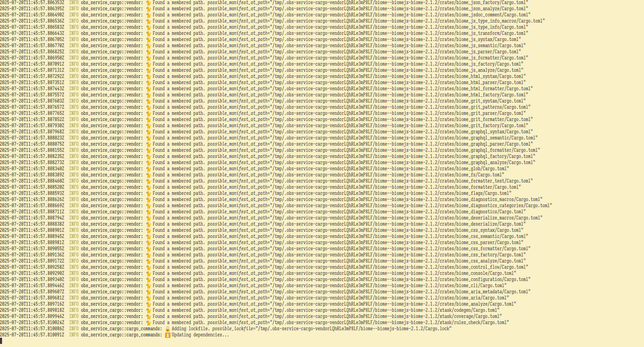Click the path ending "biome_css_formatter/Cargo.toml"
The width and height of the screenshot is (644, 347).
[400, 249]
